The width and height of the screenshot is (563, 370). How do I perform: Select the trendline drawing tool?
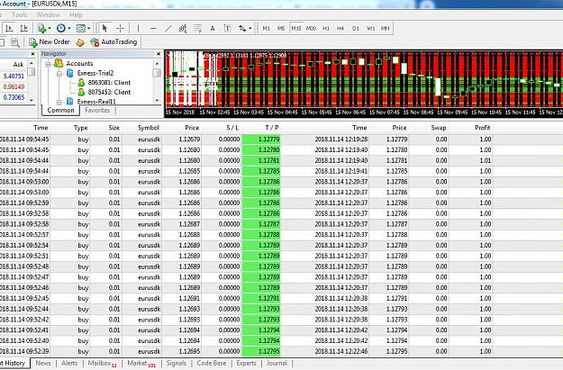click(x=168, y=28)
